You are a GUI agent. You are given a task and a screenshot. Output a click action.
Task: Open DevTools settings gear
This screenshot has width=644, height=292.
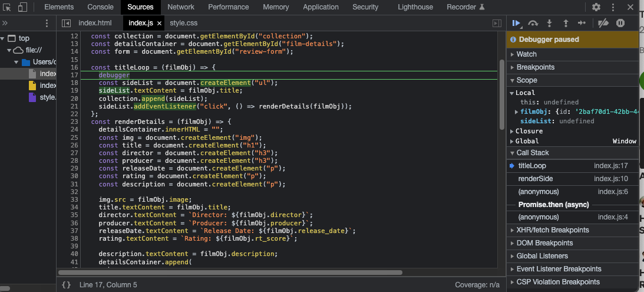596,7
